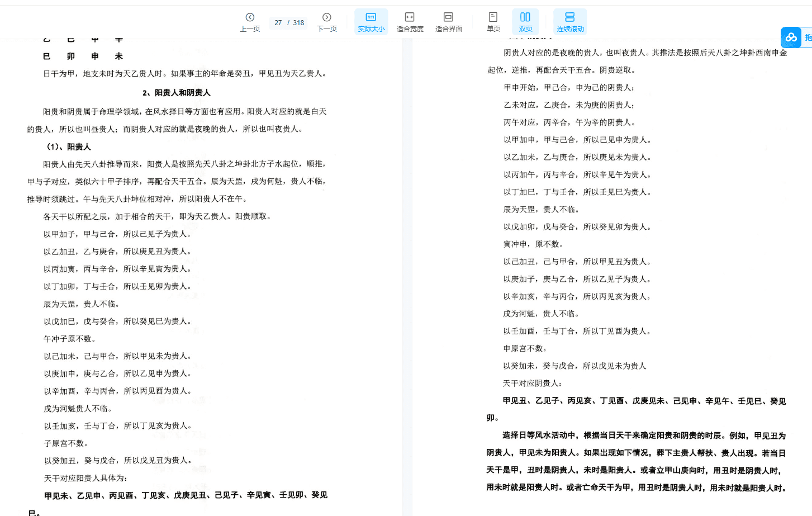Switch to single page (单页) layout
Viewport: 812px width, 516px height.
tap(493, 22)
